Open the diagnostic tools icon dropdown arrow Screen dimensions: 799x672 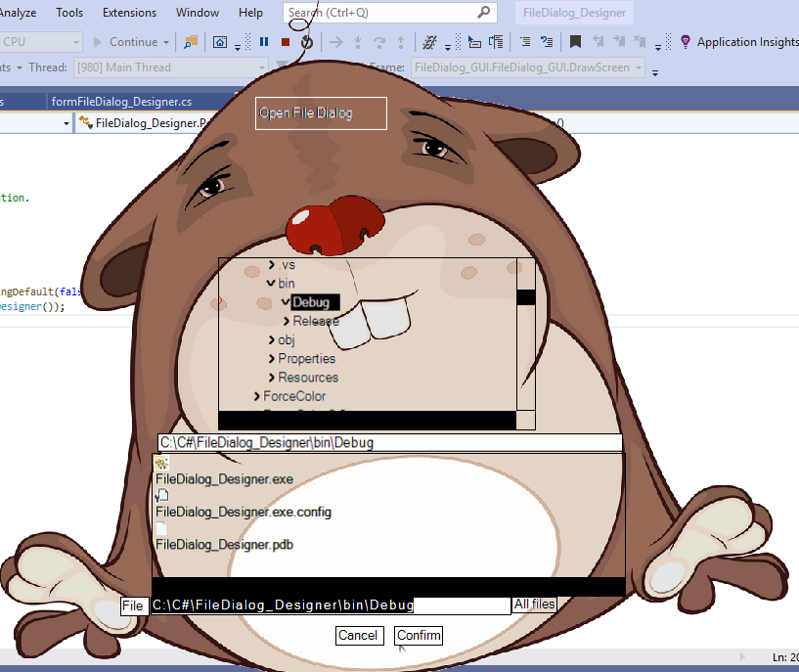click(x=238, y=47)
